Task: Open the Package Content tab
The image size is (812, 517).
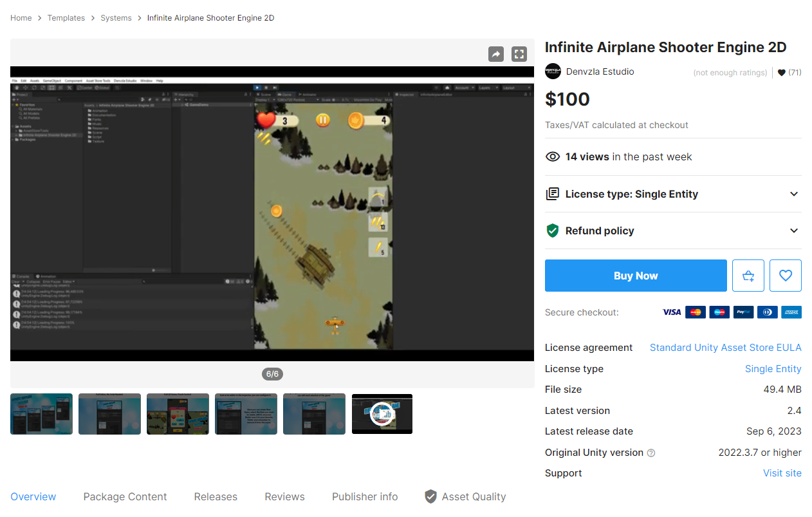Action: pos(125,496)
